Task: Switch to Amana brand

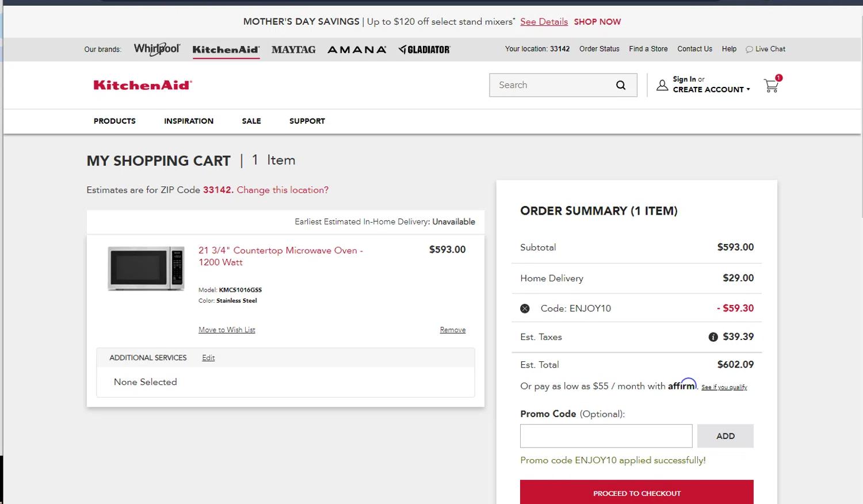Action: point(357,49)
